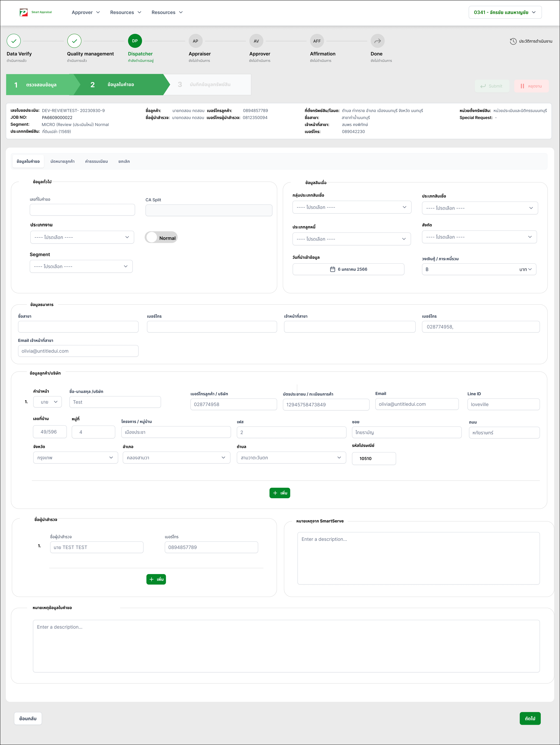Image resolution: width=560 pixels, height=745 pixels.
Task: Click the Smart Appraisal logo icon
Action: 23,12
